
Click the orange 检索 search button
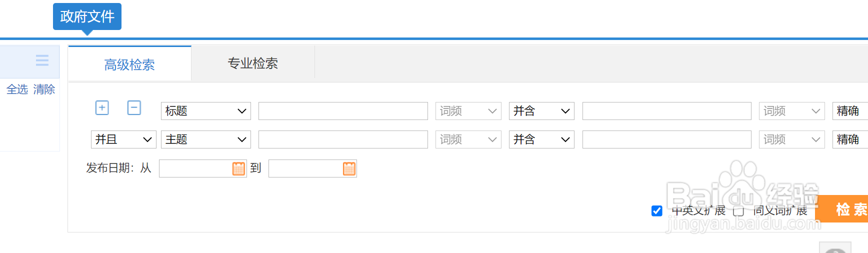845,209
